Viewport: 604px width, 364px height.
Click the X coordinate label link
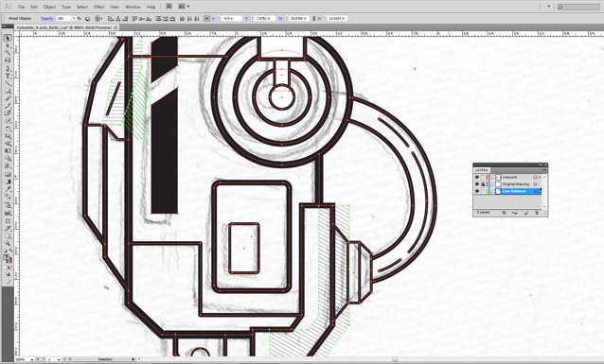point(213,18)
